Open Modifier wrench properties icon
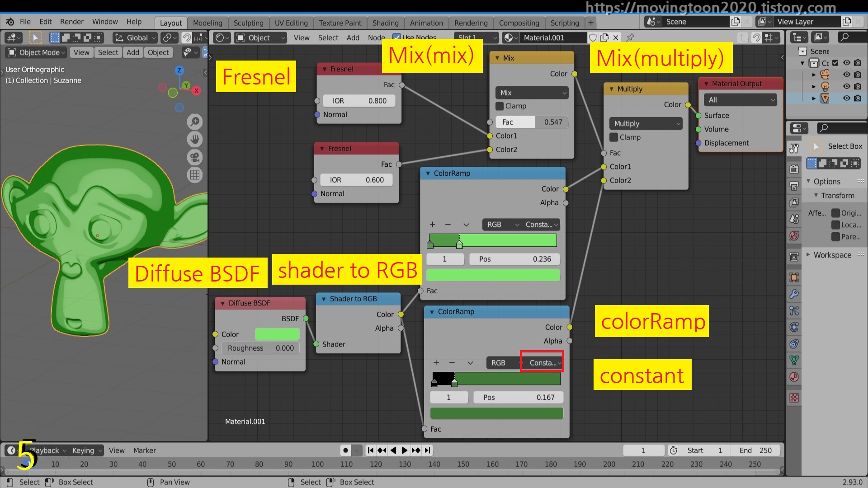868x488 pixels. pyautogui.click(x=794, y=294)
